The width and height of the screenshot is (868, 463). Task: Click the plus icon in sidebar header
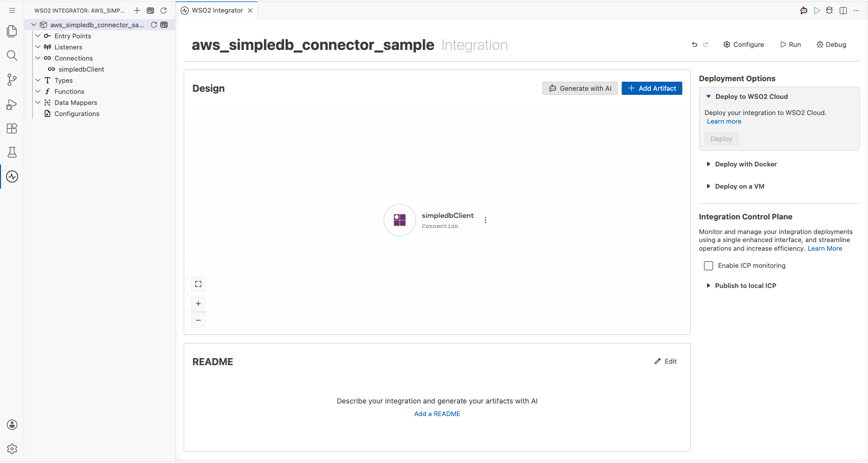[137, 11]
